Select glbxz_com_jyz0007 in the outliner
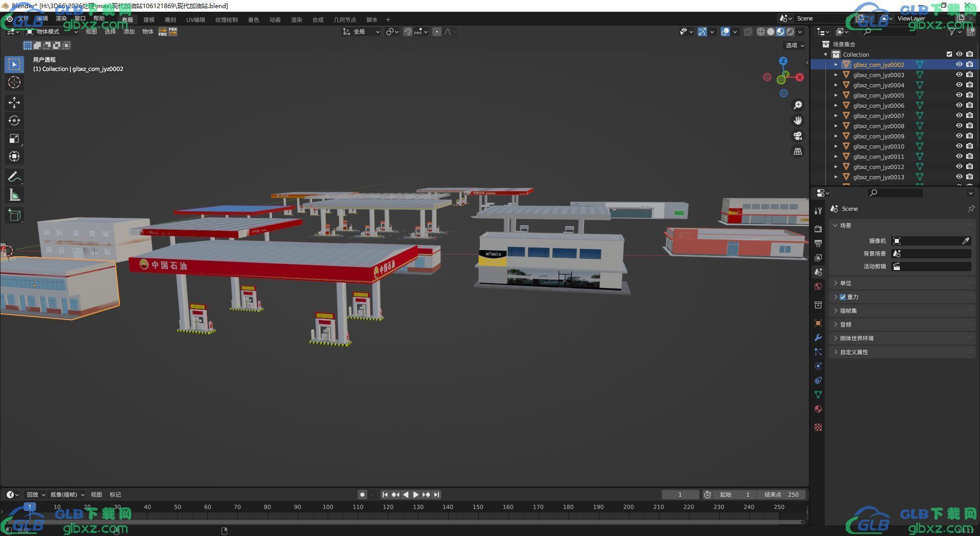 pyautogui.click(x=878, y=116)
